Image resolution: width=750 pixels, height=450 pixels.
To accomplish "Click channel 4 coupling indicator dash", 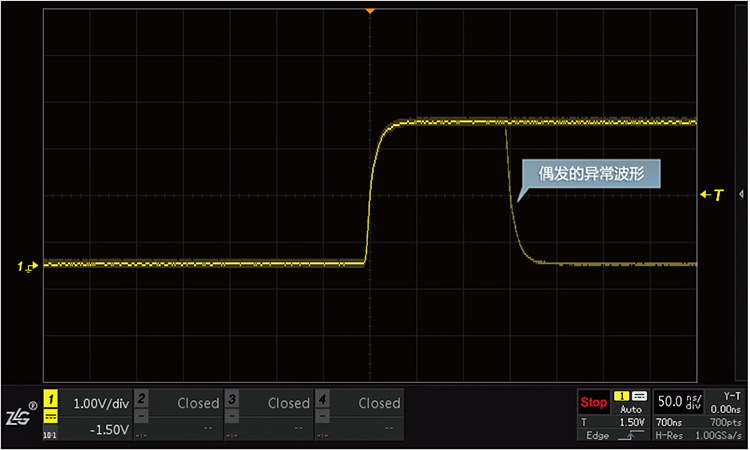I will click(322, 416).
